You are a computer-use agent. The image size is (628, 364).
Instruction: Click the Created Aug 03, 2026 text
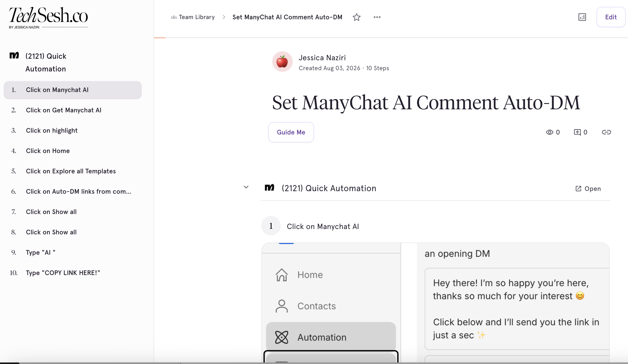tap(330, 68)
